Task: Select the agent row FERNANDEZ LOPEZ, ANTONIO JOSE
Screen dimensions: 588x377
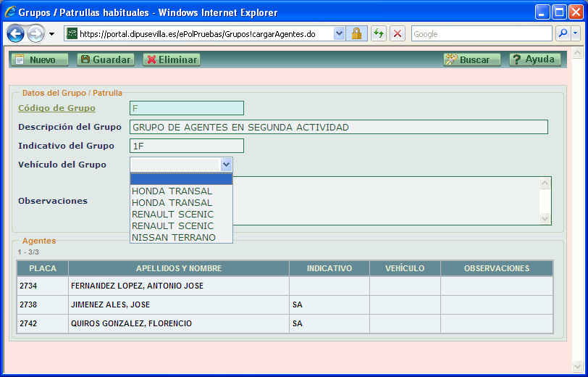Action: (x=137, y=286)
